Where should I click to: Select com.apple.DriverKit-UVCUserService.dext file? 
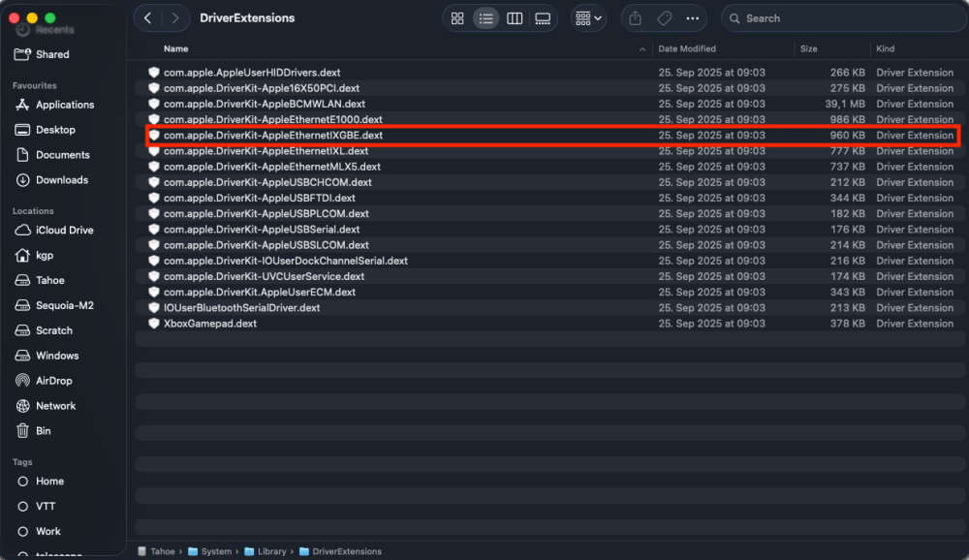[x=550, y=276]
